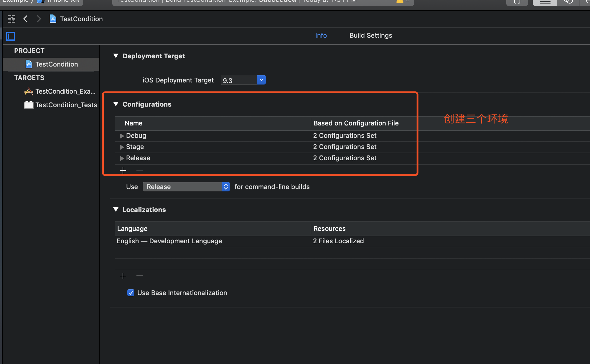Select the Info tab
This screenshot has width=590, height=364.
pos(321,35)
